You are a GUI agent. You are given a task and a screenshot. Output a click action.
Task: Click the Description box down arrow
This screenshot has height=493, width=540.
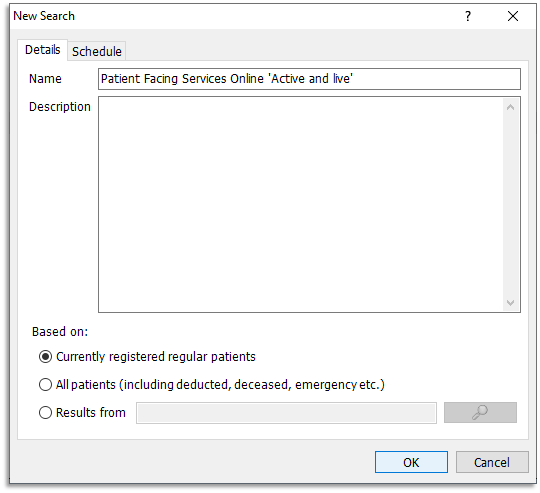[510, 303]
